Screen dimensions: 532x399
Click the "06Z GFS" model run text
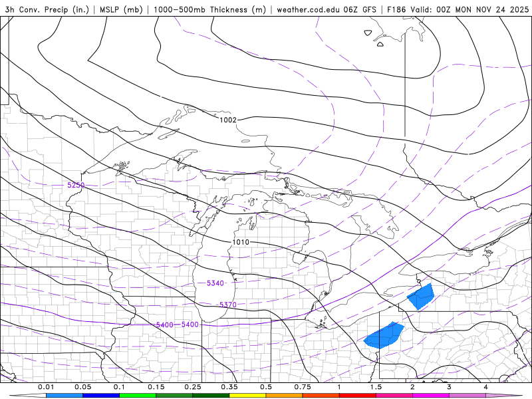point(360,9)
